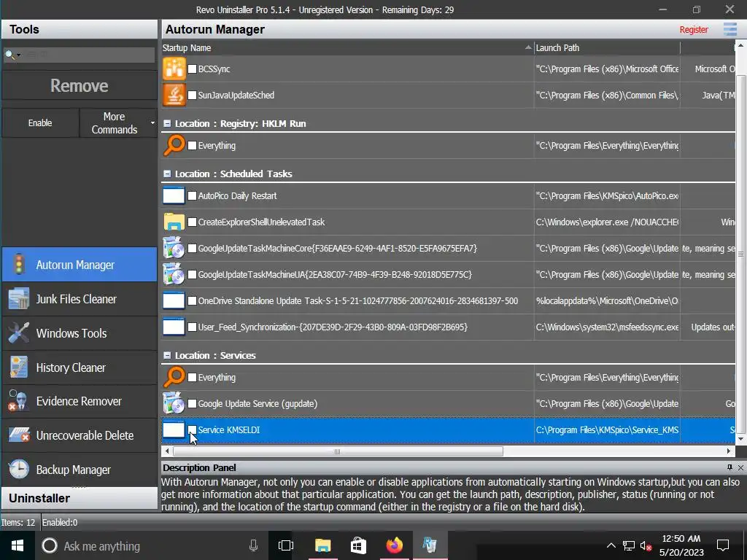747x560 pixels.
Task: Click the Enable button
Action: [x=40, y=122]
